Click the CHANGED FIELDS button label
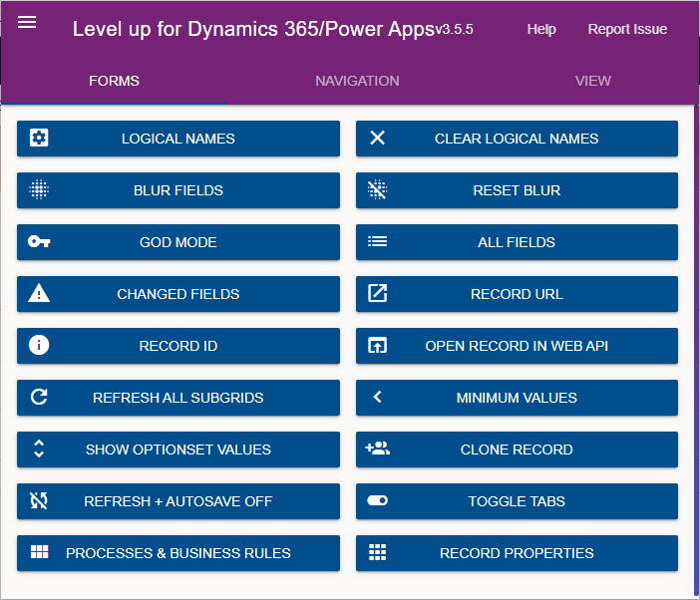The width and height of the screenshot is (700, 600). coord(178,294)
